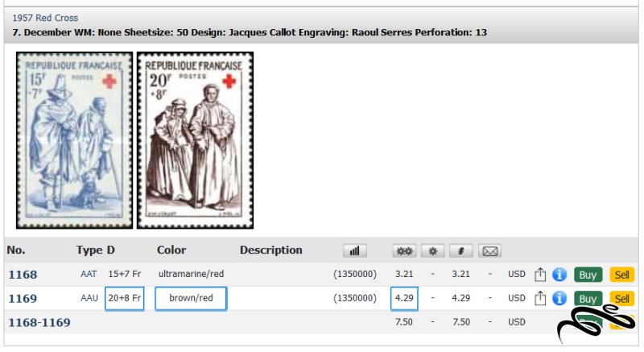
Task: Click the Type D column header
Action: (x=95, y=251)
